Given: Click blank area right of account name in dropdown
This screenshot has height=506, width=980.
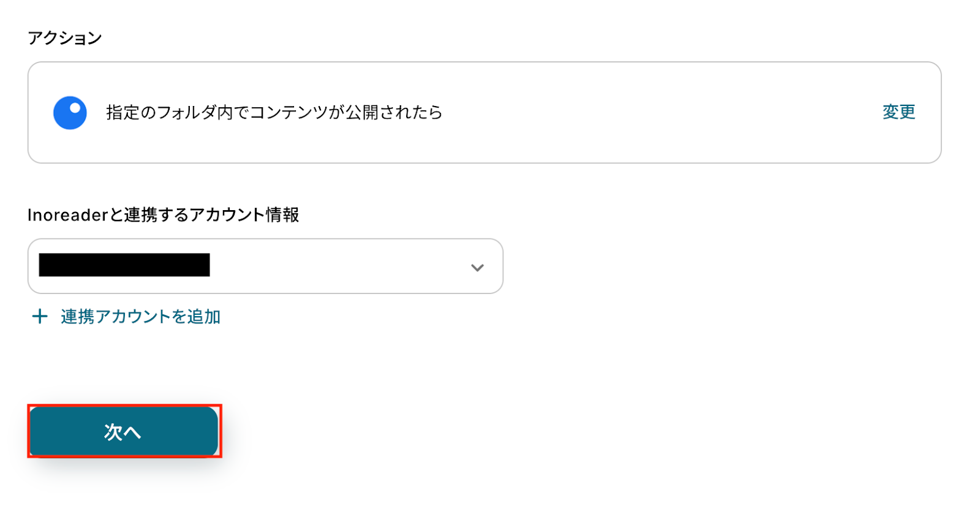Looking at the screenshot, I should [x=337, y=266].
